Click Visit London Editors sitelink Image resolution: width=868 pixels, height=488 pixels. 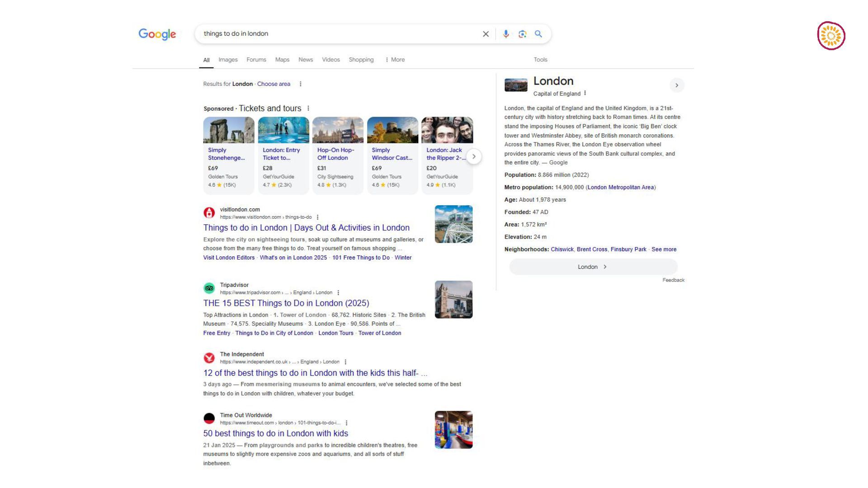point(229,258)
